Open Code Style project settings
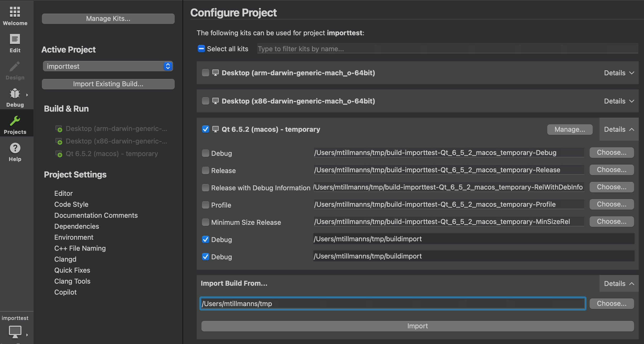This screenshot has width=644, height=344. [71, 204]
